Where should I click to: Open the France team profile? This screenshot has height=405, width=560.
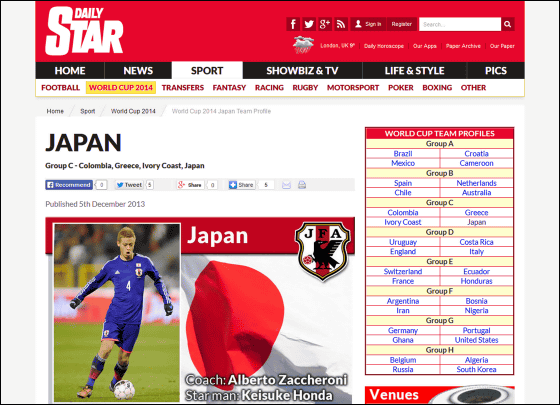tap(403, 281)
